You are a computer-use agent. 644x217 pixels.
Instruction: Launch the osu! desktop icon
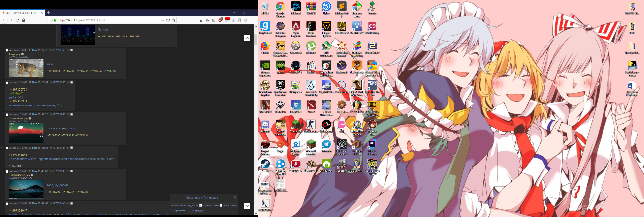(x=342, y=126)
